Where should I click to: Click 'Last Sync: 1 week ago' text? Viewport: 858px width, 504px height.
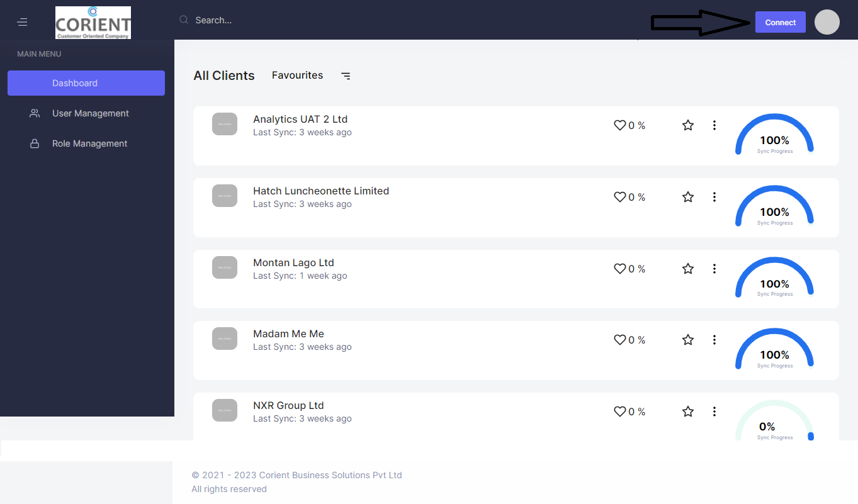click(300, 276)
